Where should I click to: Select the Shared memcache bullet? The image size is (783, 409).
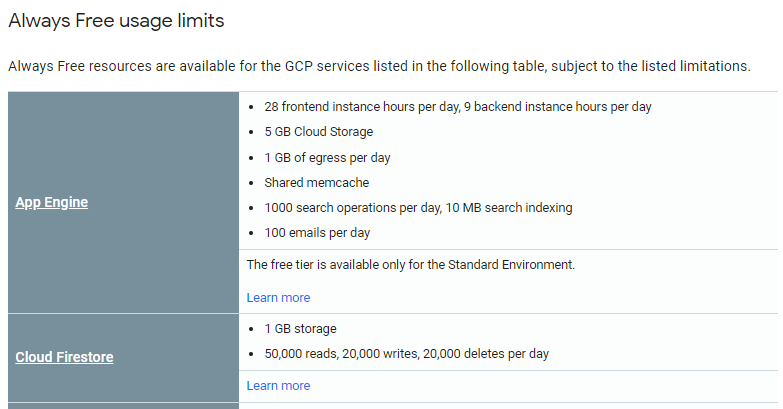click(x=316, y=183)
